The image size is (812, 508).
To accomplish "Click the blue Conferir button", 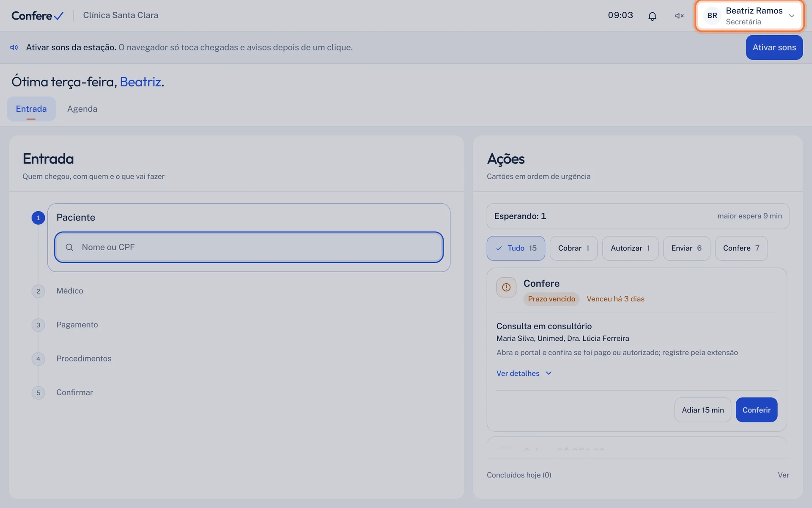I will pos(756,410).
